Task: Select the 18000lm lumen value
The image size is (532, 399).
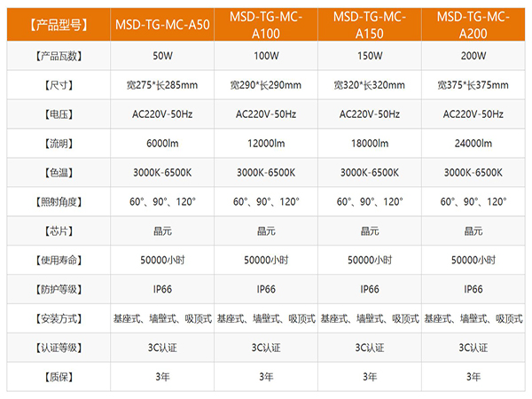Action: pos(370,144)
